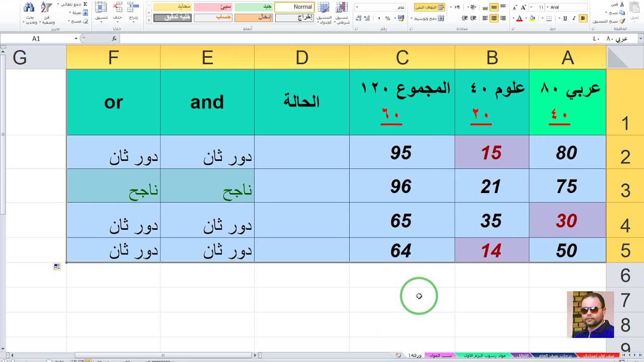644x362 pixels.
Task: Select the محايد (Neutral) cell style
Action: pyautogui.click(x=173, y=7)
